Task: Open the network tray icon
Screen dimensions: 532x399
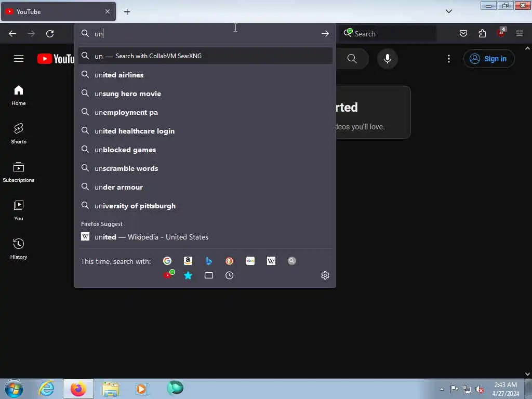Action: click(467, 389)
